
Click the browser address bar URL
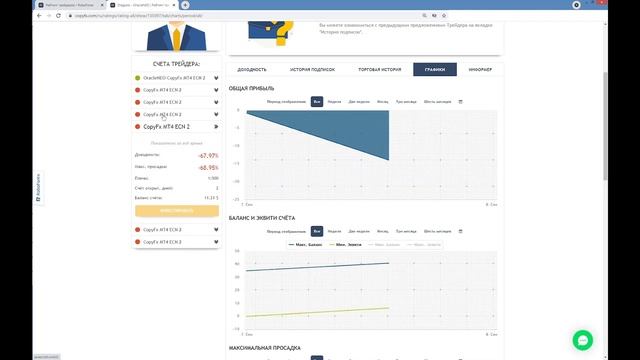pyautogui.click(x=139, y=16)
